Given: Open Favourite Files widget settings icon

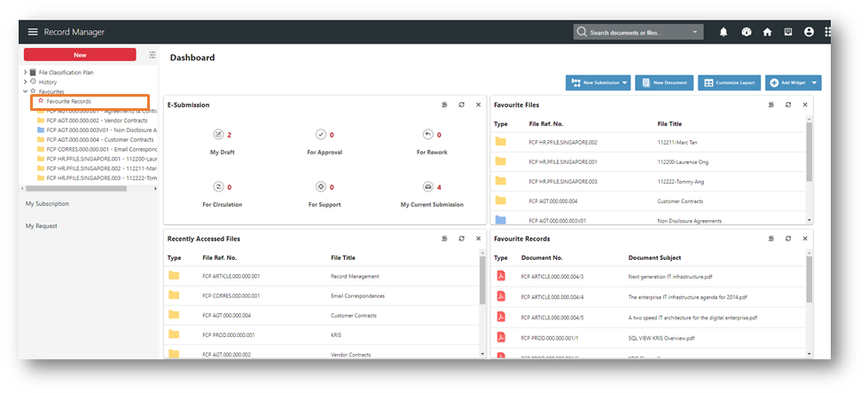Looking at the screenshot, I should [x=770, y=105].
